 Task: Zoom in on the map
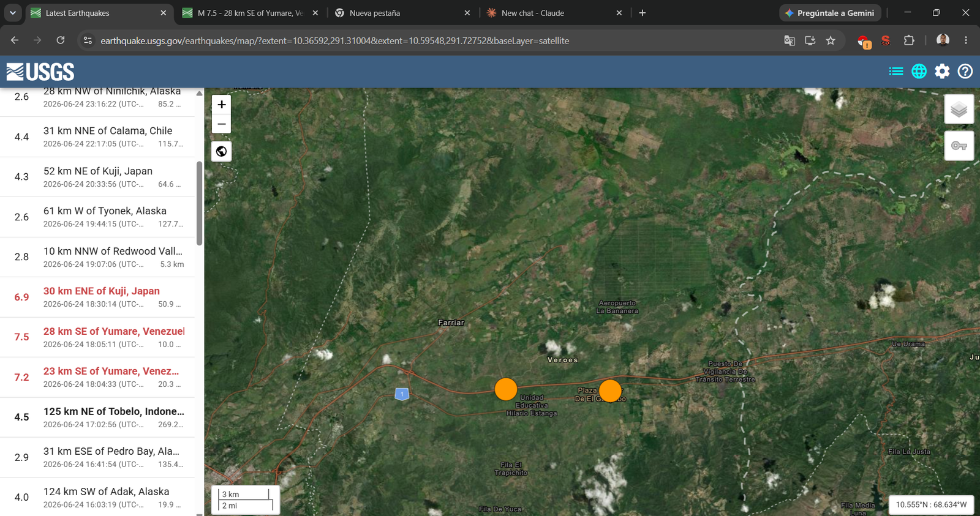coord(222,105)
